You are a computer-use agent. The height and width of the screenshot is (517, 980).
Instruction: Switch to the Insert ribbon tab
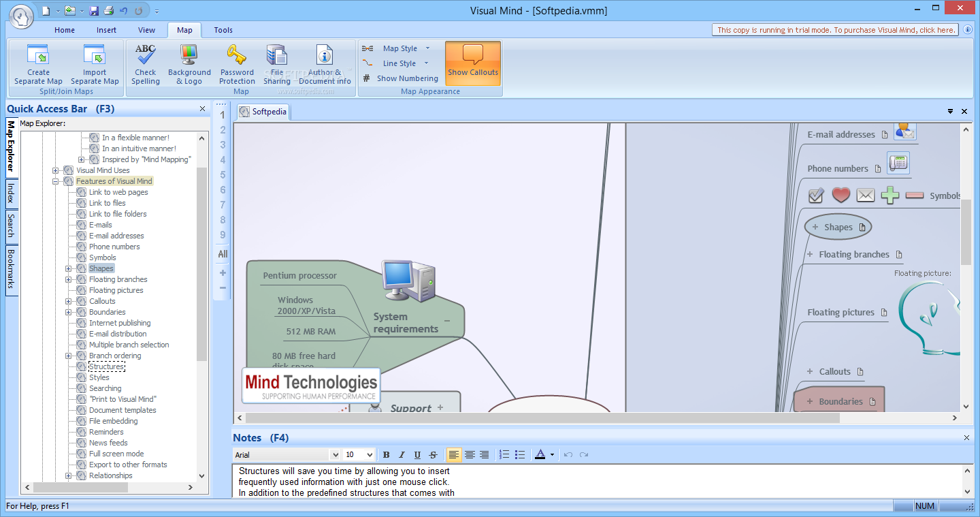tap(106, 30)
